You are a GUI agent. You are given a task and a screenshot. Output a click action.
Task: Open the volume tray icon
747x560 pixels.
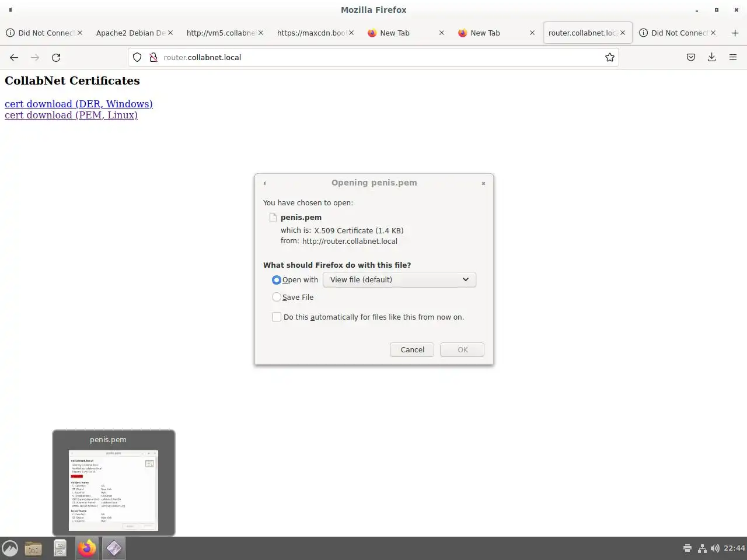pos(715,548)
